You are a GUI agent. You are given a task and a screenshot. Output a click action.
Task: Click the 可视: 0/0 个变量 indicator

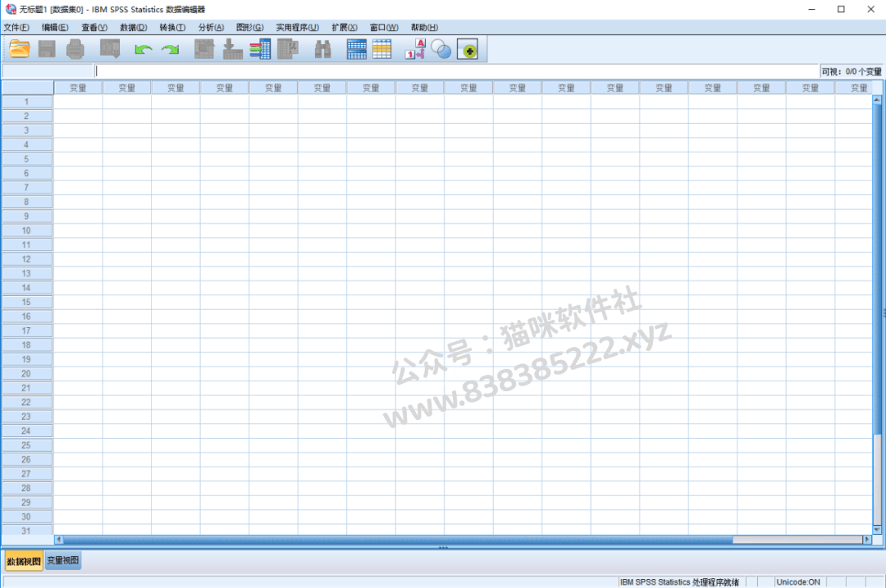852,71
